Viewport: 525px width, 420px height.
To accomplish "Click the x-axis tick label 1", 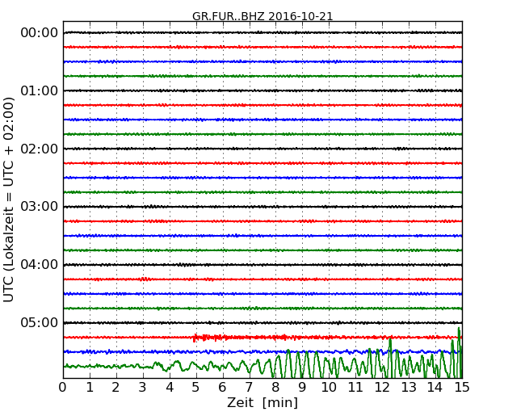I will pos(90,388).
